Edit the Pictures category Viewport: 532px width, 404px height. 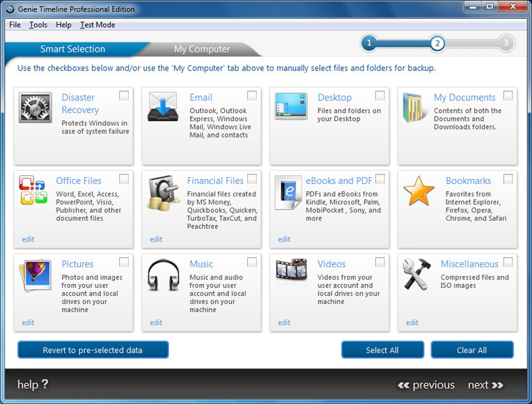tap(28, 323)
